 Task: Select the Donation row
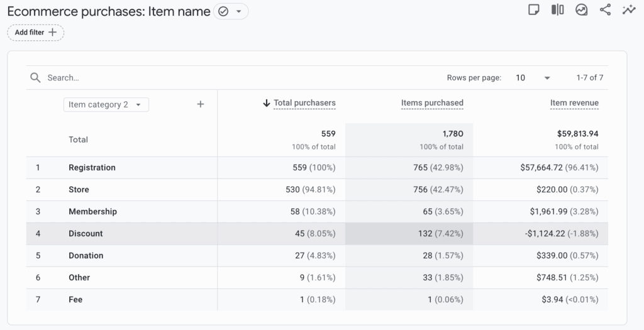pos(86,256)
